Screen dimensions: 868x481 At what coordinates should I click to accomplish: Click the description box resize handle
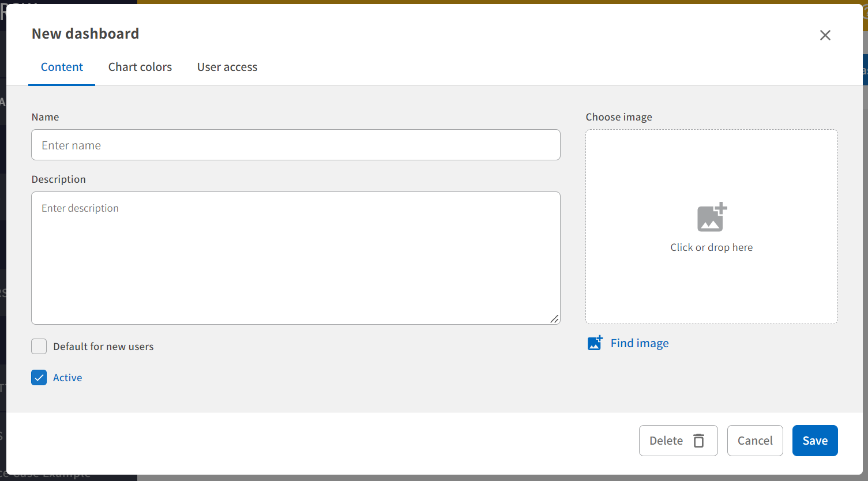tap(554, 318)
